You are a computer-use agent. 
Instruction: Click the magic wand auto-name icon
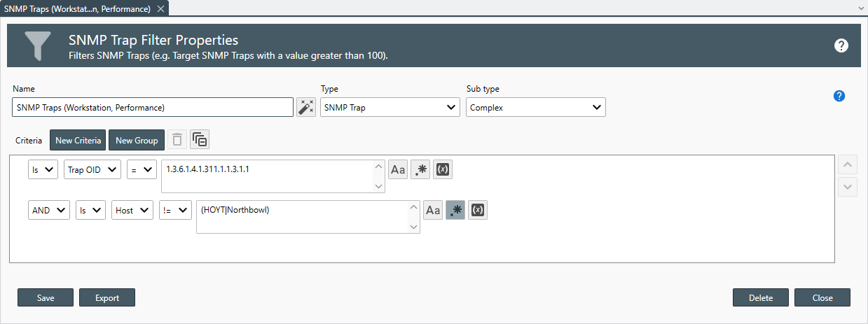tap(306, 107)
